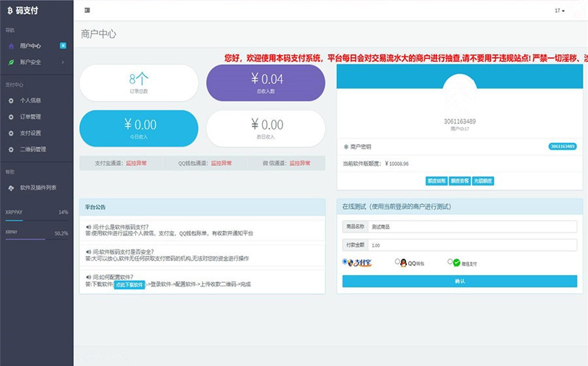Select the 微信支付 WeChat radio button
The image size is (588, 366).
coord(450,262)
